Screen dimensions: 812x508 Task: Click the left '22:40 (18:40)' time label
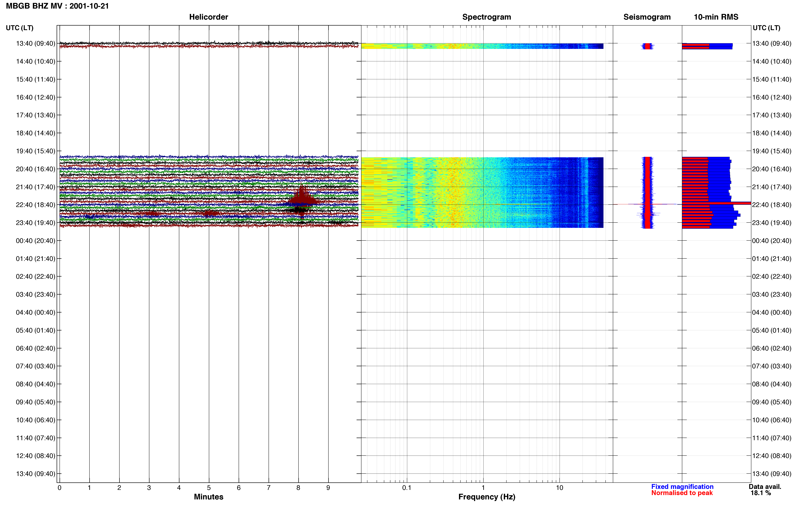pyautogui.click(x=36, y=205)
